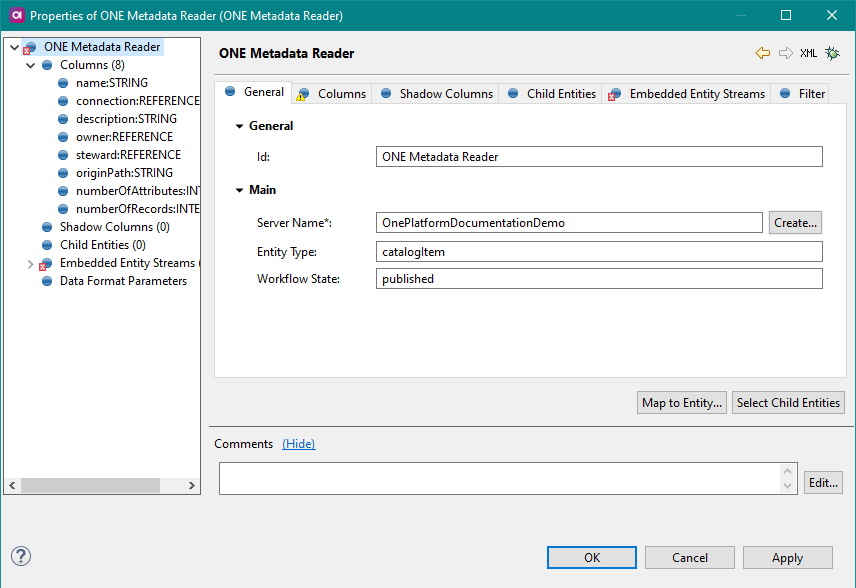The image size is (856, 588).
Task: Click the debug bug icon in the header
Action: pyautogui.click(x=832, y=53)
